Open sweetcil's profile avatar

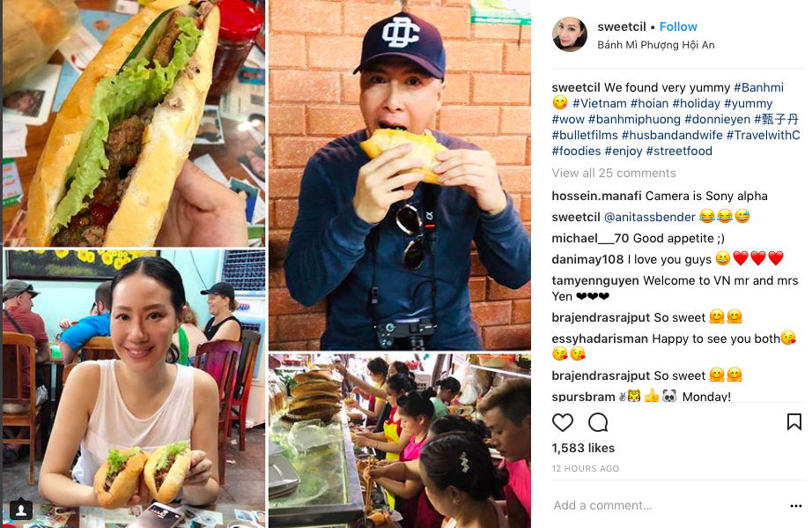point(570,34)
